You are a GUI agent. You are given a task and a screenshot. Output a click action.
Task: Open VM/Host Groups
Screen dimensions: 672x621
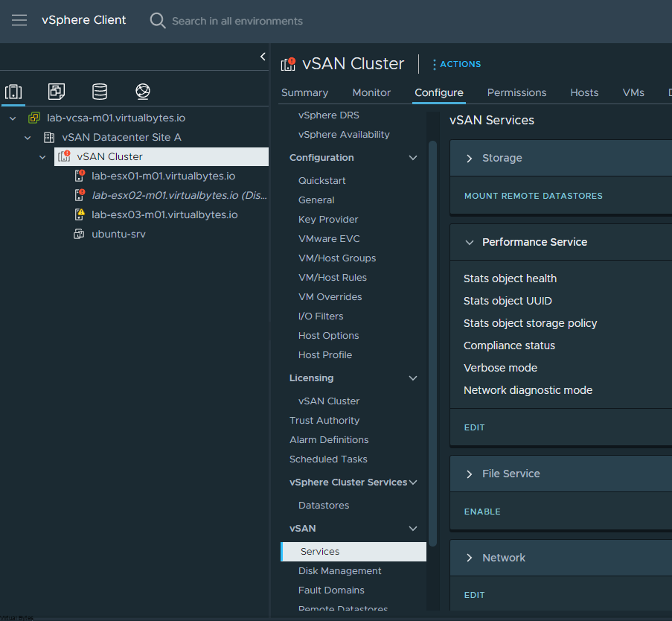pyautogui.click(x=337, y=258)
